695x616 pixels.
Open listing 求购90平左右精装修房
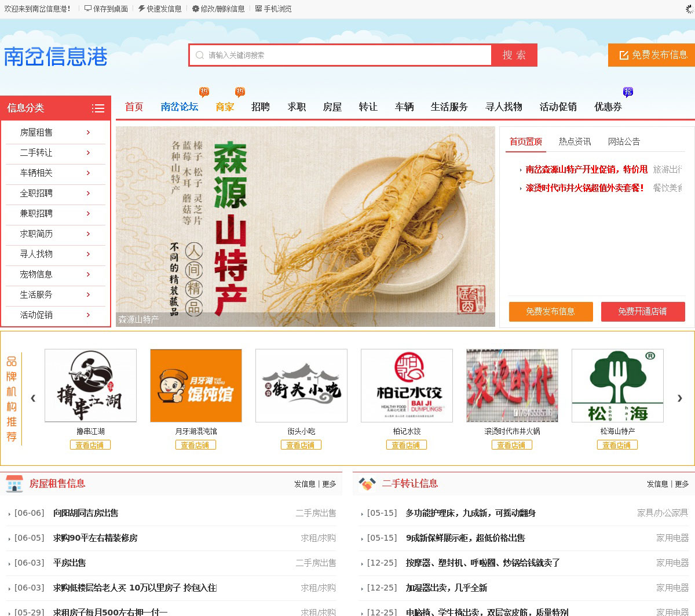coord(96,538)
